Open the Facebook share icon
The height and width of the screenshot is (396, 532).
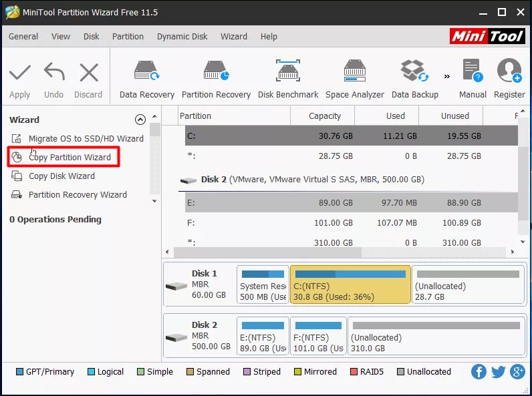pyautogui.click(x=479, y=371)
